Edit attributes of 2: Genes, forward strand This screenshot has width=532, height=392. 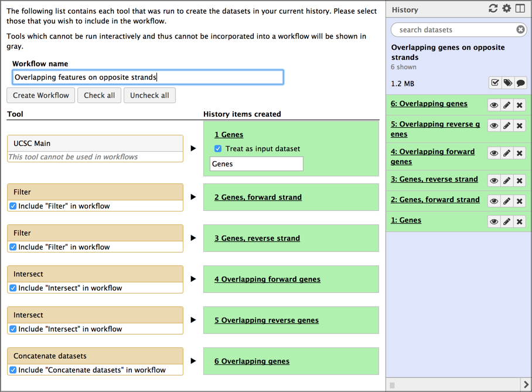pyautogui.click(x=507, y=201)
